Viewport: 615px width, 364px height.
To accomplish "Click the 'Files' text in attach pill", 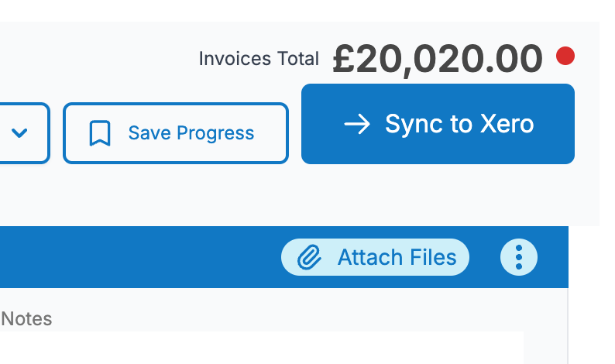I will [433, 257].
